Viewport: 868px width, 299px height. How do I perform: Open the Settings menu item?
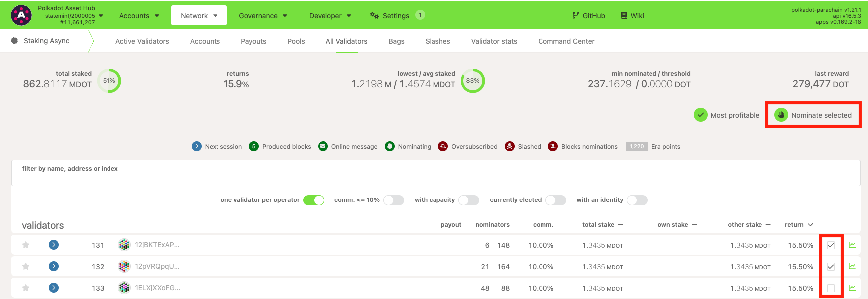tap(397, 15)
